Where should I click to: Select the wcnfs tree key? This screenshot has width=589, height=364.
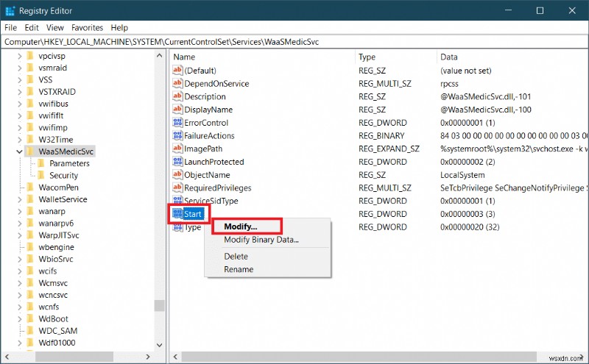coord(49,307)
